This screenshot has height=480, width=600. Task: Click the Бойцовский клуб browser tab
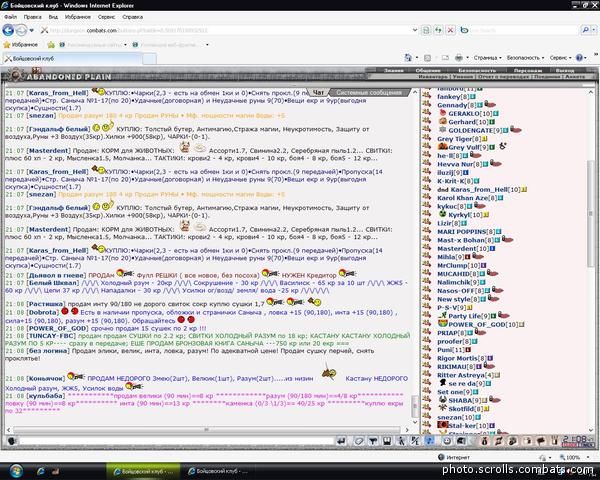(73, 58)
